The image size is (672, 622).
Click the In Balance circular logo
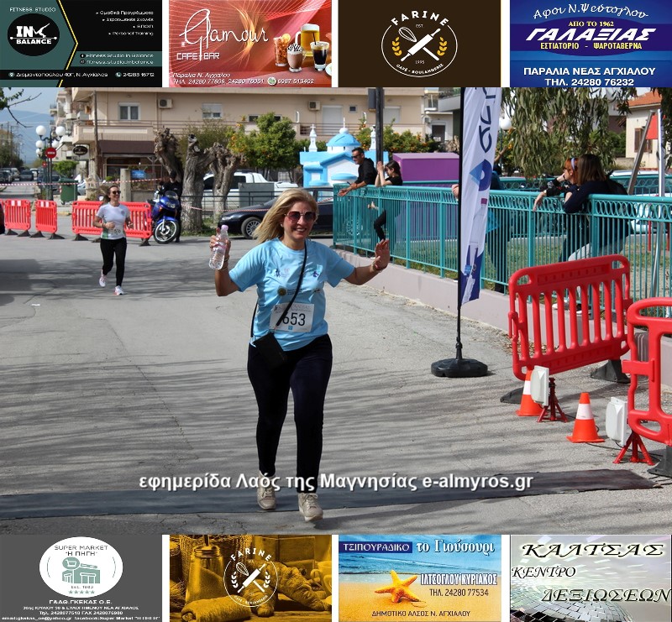click(x=34, y=34)
